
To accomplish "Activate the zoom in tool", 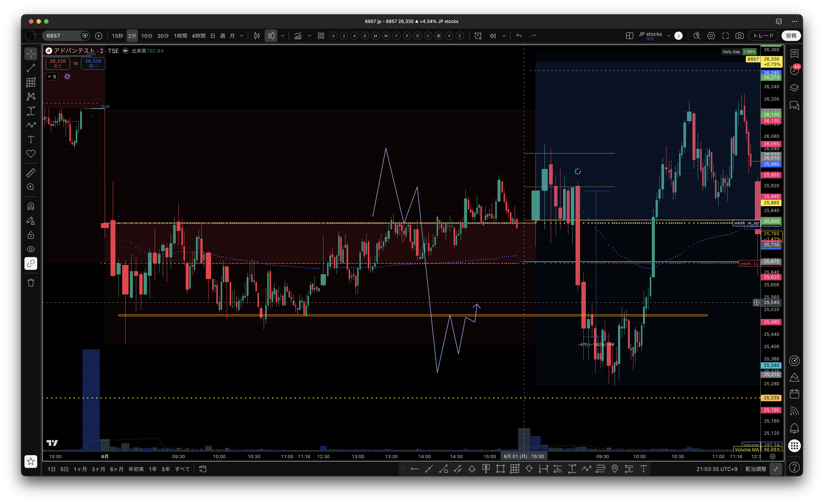I will pyautogui.click(x=31, y=187).
